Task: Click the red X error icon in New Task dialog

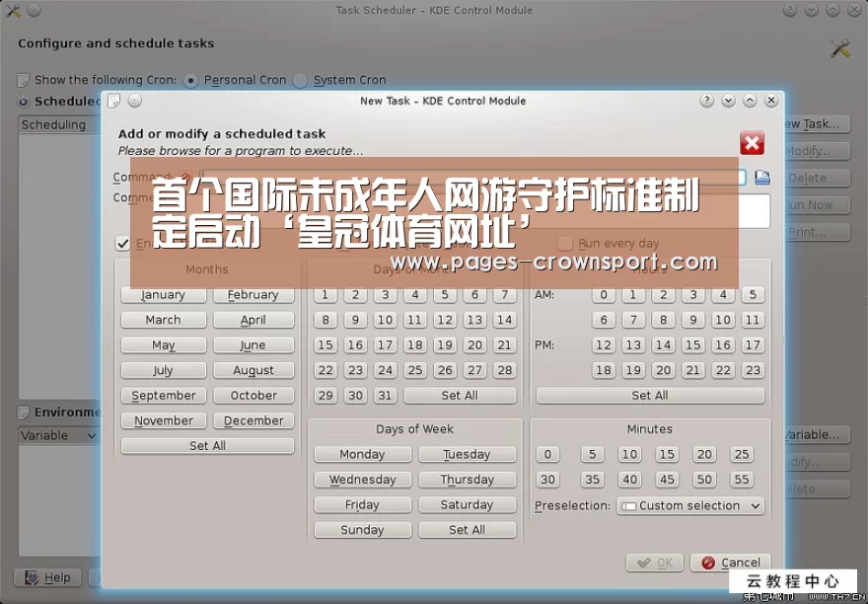Action: (753, 143)
